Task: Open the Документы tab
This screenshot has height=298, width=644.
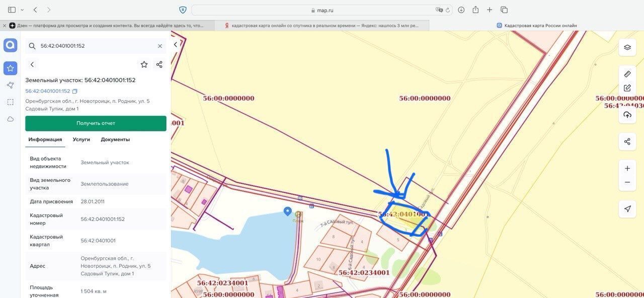Action: [115, 139]
